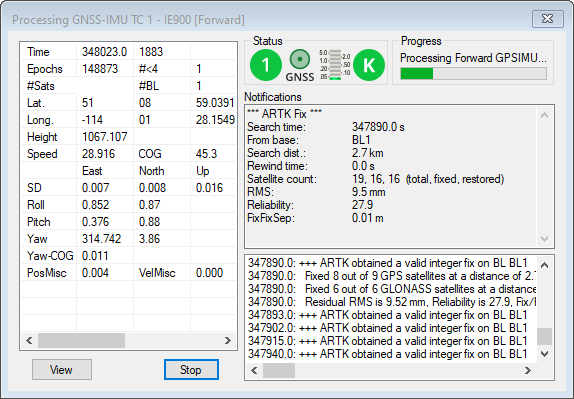Select the Yaw-COG value 0.011
Image resolution: width=574 pixels, height=399 pixels.
(x=95, y=256)
